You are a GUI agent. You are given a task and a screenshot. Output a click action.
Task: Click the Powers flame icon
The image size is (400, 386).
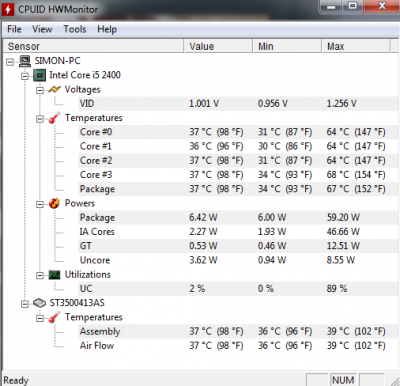coord(54,203)
